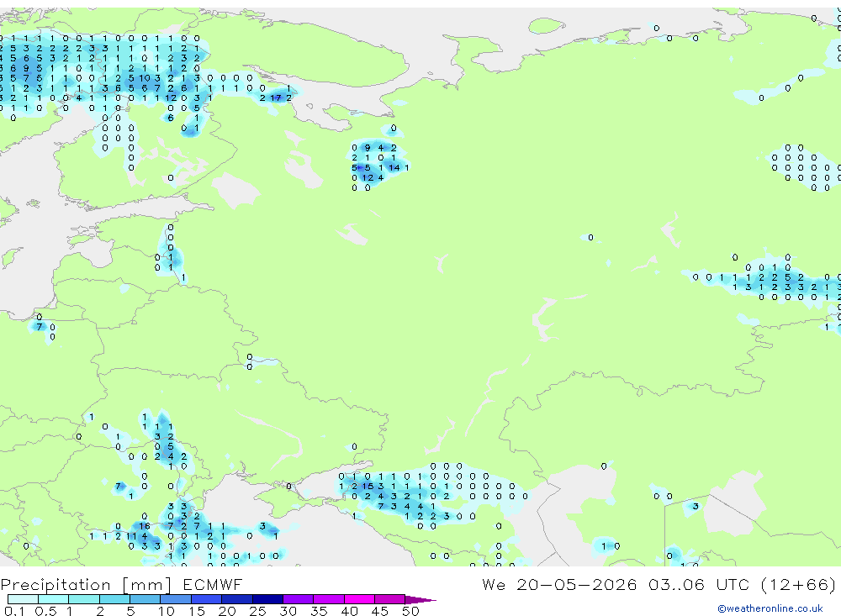Image resolution: width=841 pixels, height=616 pixels.
Task: Click the 'We 20-05-2026 03..06 UTC (12+66)' date text
Action: pyautogui.click(x=659, y=584)
